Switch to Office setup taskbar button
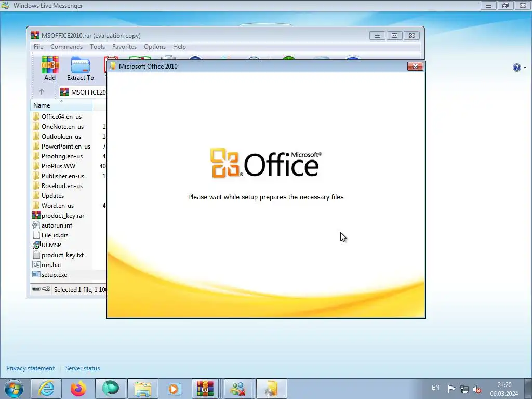Viewport: 532px width, 399px height. point(272,389)
